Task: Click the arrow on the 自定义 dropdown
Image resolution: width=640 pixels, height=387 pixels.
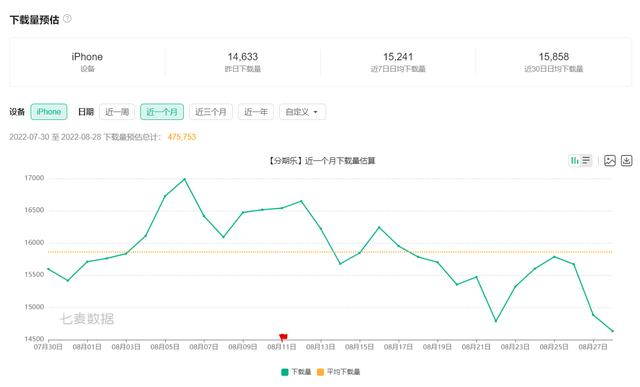Action: (x=316, y=112)
